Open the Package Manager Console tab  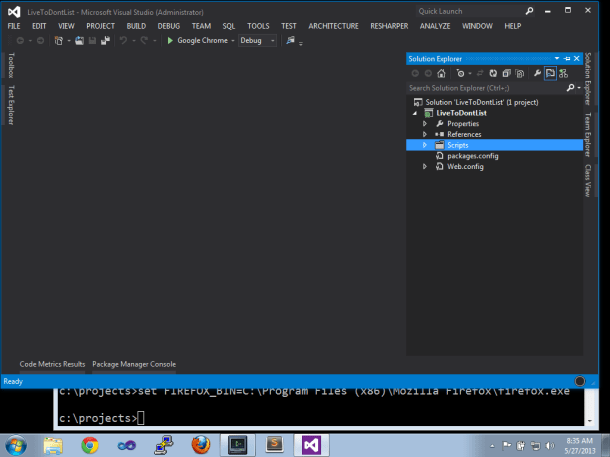[x=134, y=364]
